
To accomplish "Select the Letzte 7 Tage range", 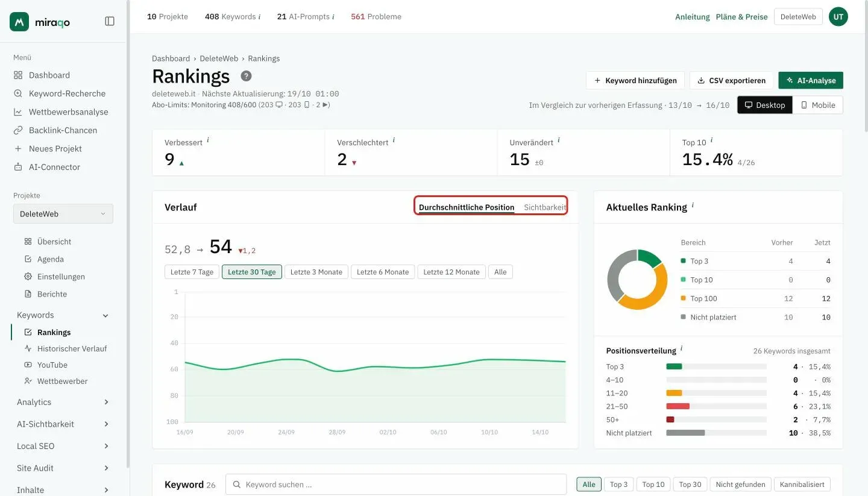I will (192, 272).
